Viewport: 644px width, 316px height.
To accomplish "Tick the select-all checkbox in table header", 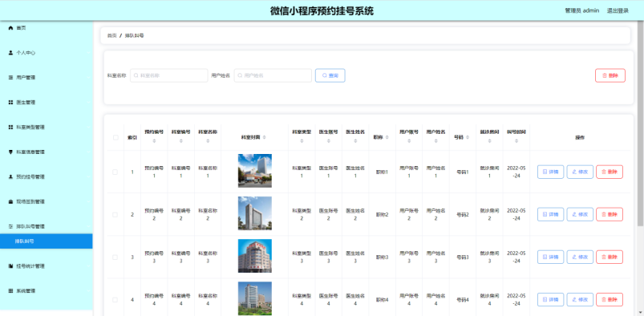I will (x=115, y=138).
